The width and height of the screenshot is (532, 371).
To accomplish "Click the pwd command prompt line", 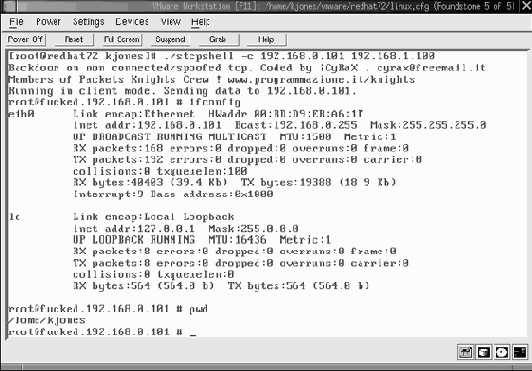I will point(108,309).
